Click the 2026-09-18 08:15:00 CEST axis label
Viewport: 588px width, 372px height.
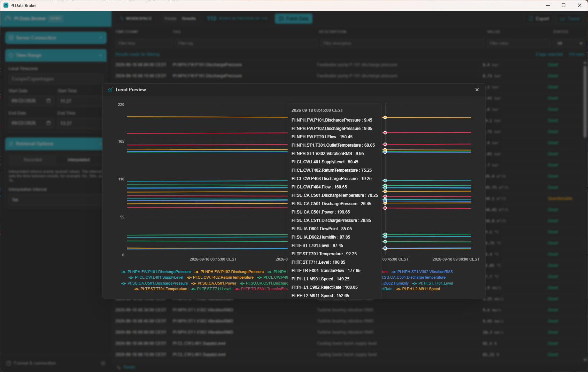(213, 259)
